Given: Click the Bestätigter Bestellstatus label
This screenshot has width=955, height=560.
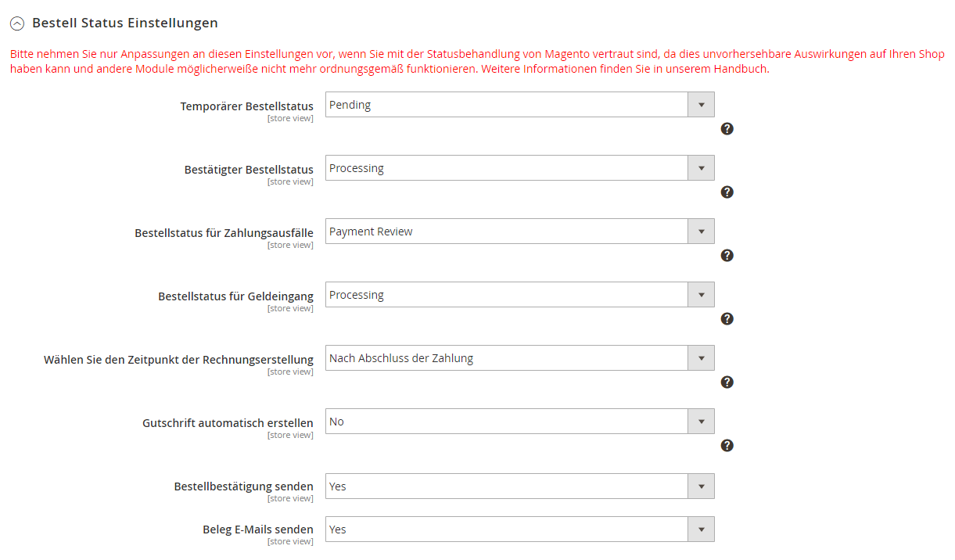Looking at the screenshot, I should [249, 170].
